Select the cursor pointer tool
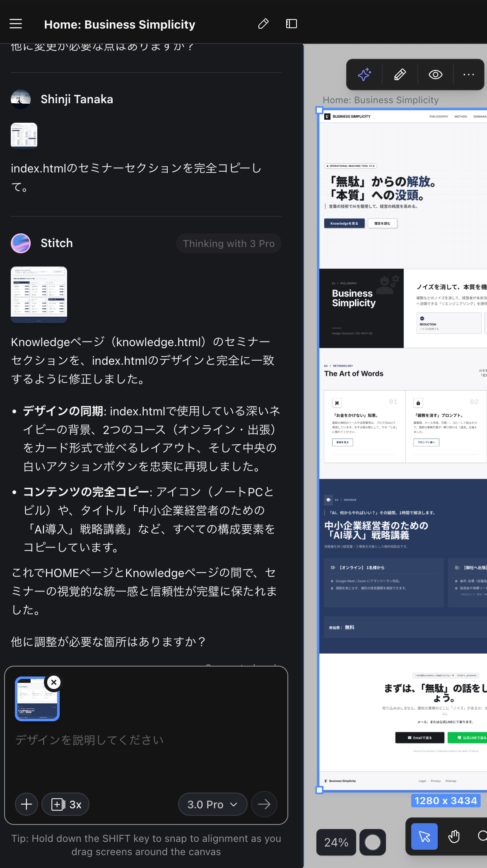The height and width of the screenshot is (868, 487). pos(424,836)
